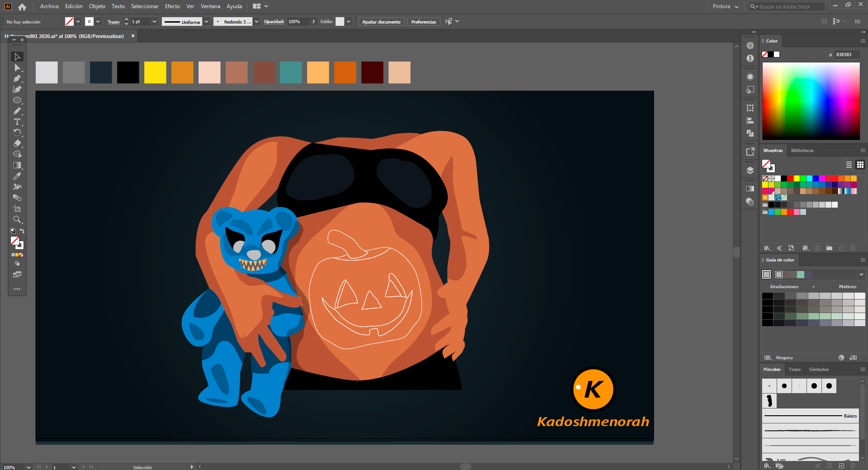868x470 pixels.
Task: Select the Selection (black arrow) tool
Action: 17,57
